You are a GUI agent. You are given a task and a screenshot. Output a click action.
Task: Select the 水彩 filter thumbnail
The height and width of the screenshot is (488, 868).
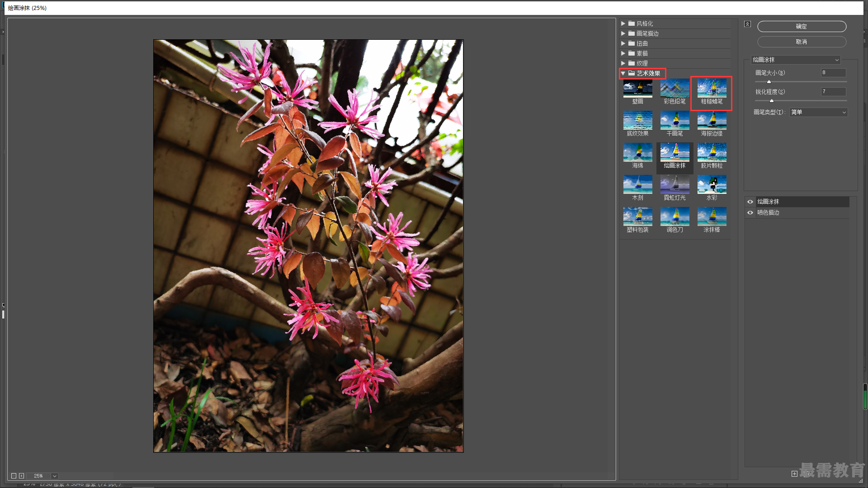[712, 185]
